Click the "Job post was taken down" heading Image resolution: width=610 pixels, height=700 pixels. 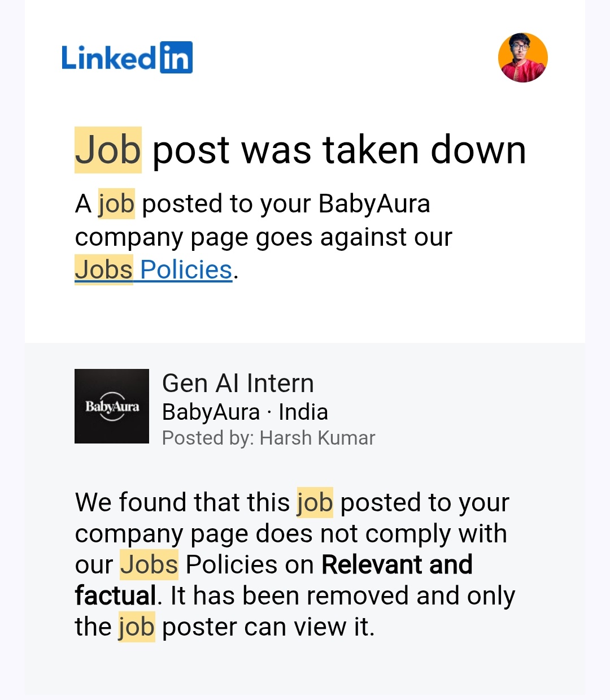click(300, 150)
